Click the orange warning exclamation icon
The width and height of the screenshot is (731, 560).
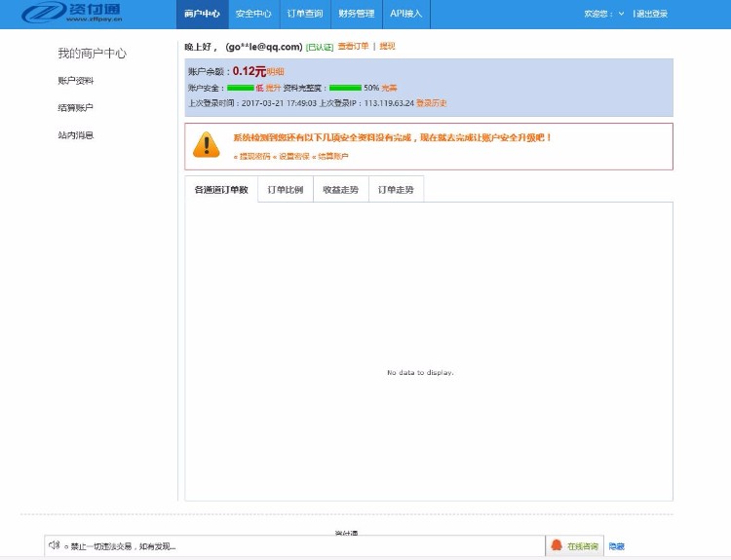pyautogui.click(x=206, y=145)
